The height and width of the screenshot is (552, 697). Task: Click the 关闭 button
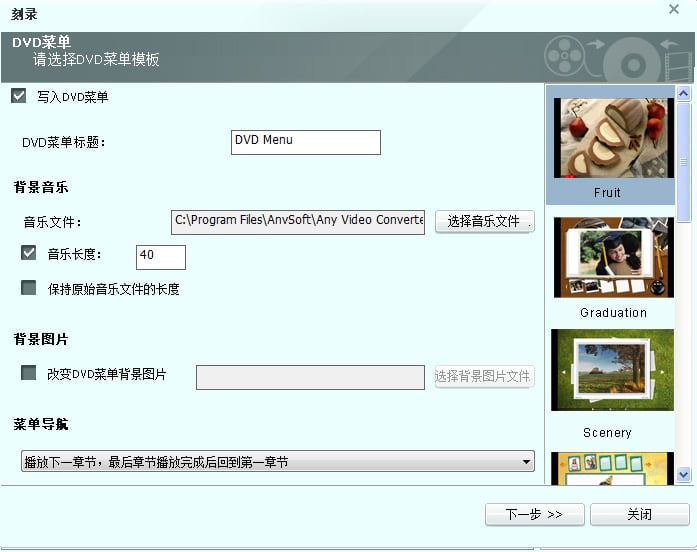640,515
